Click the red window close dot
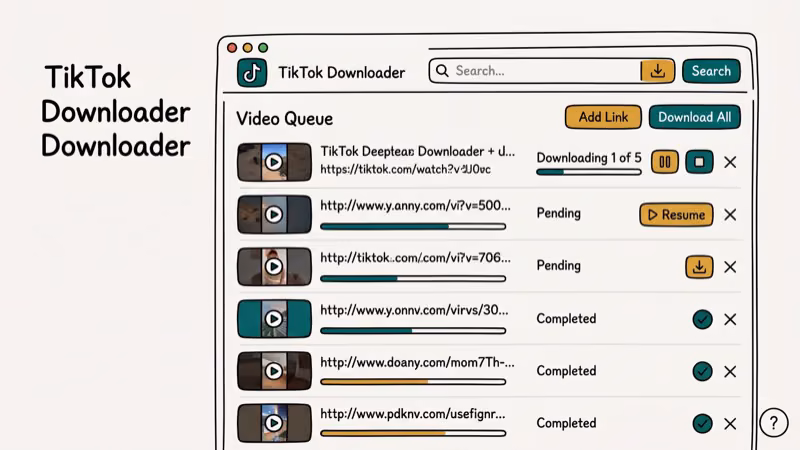 pos(232,47)
